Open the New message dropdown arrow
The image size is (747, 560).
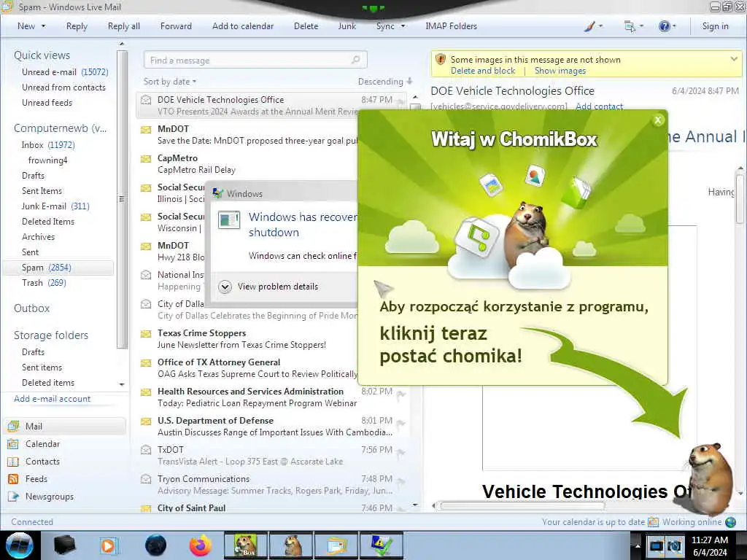43,26
